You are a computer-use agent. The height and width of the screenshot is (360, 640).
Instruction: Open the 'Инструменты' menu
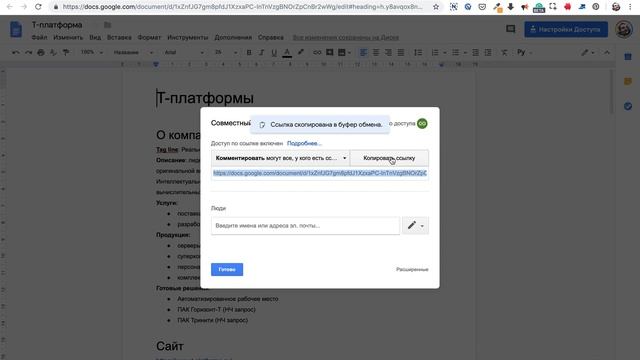[x=188, y=37]
